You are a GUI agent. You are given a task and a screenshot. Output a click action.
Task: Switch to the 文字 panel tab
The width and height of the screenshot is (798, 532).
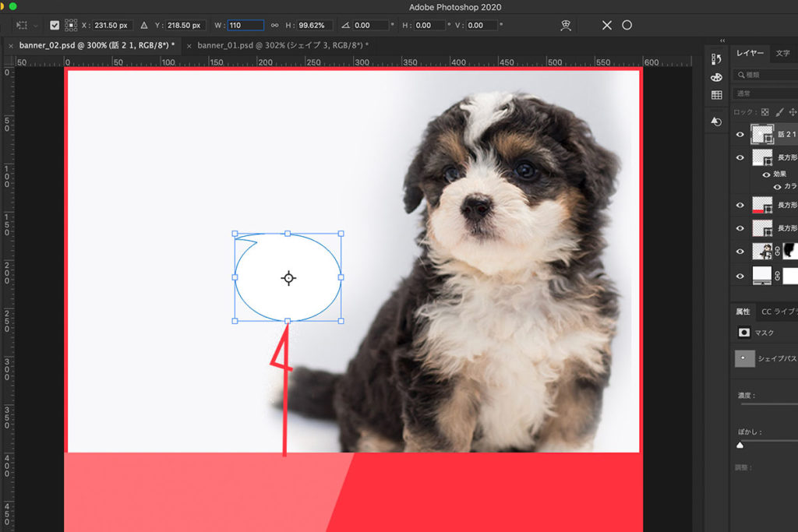coord(782,54)
